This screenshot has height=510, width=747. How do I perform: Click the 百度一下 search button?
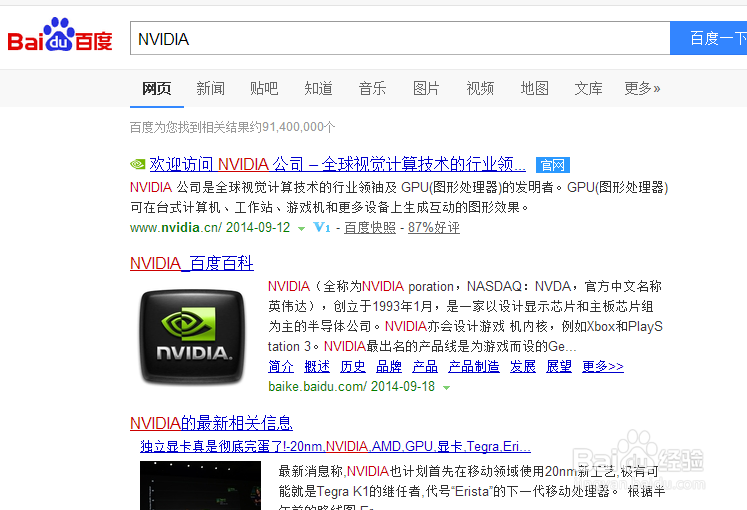[x=708, y=38]
